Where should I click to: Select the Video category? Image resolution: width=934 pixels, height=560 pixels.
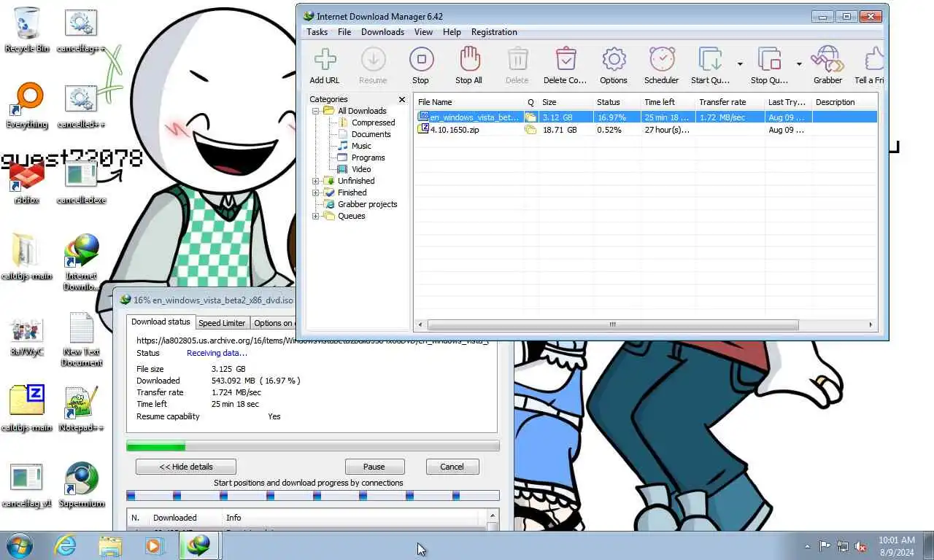pos(361,169)
